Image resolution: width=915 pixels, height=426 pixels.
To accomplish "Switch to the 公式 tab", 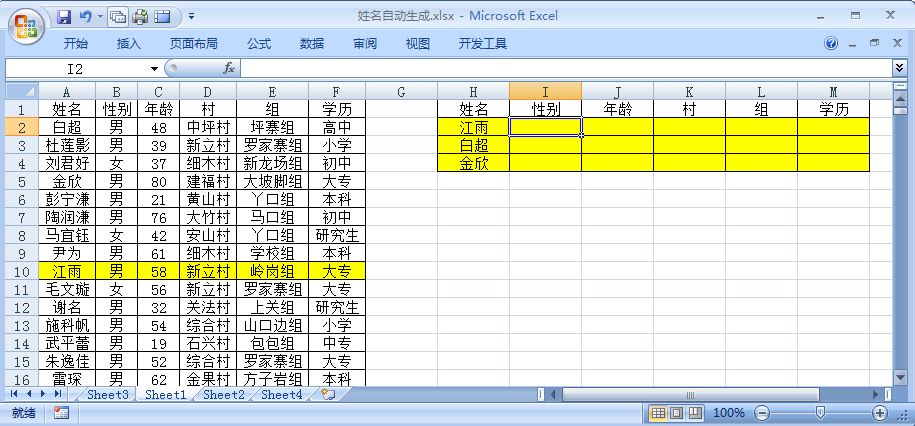I will pyautogui.click(x=259, y=43).
